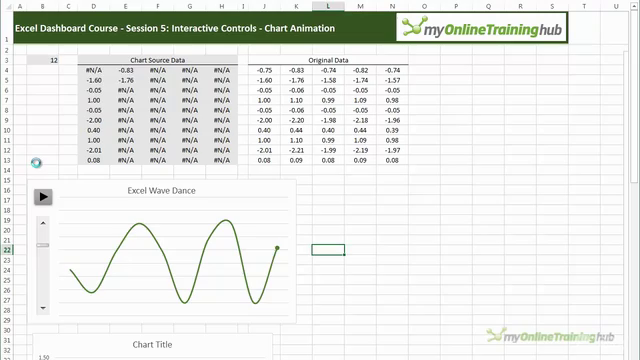Select cell N5 with value -1.57

pos(392,80)
